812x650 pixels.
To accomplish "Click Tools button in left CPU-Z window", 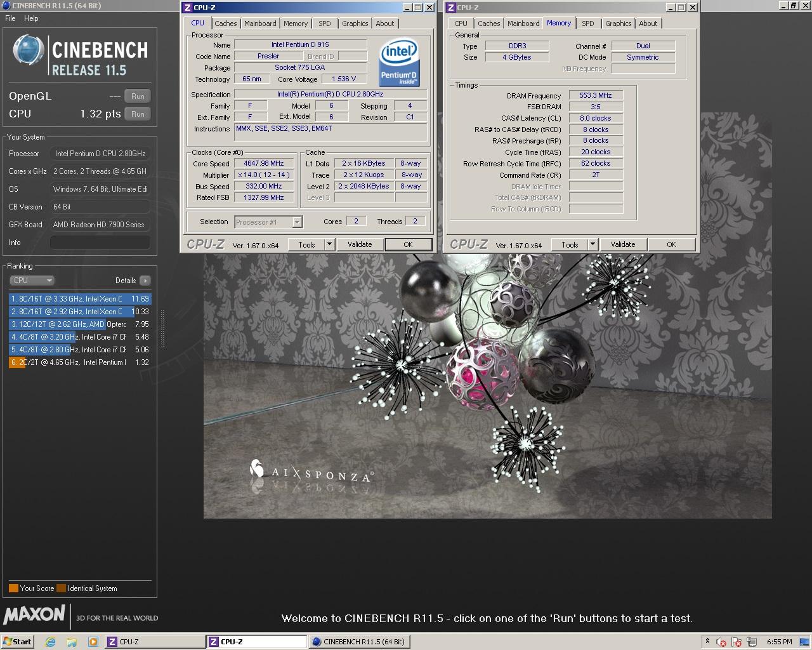I will [306, 244].
